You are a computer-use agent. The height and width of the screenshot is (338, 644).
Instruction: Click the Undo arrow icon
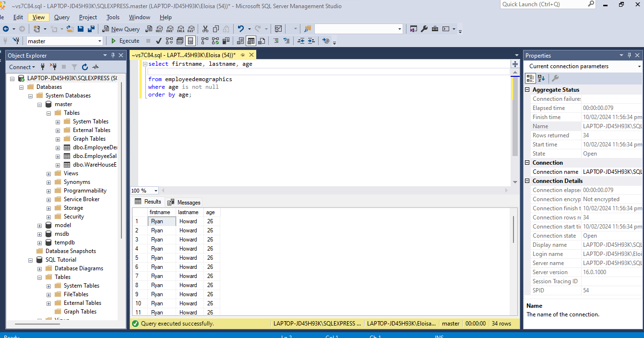[240, 29]
